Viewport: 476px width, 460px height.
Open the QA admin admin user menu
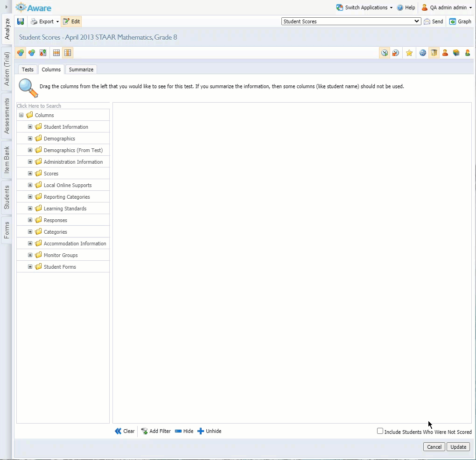pos(447,7)
